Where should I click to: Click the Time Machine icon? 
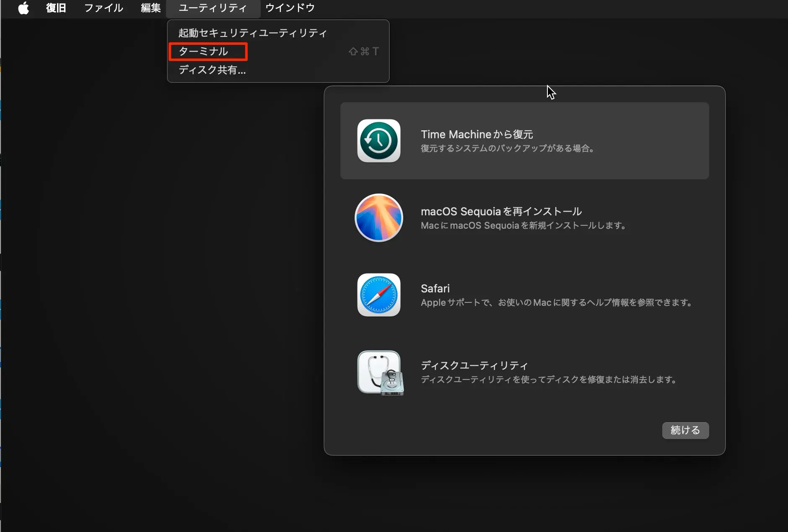click(x=379, y=141)
